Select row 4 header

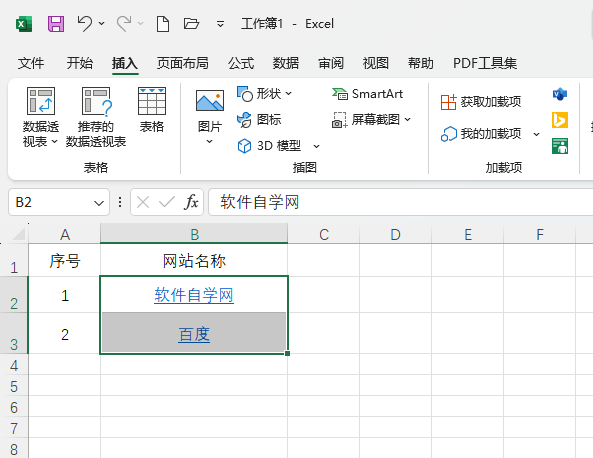(x=14, y=365)
